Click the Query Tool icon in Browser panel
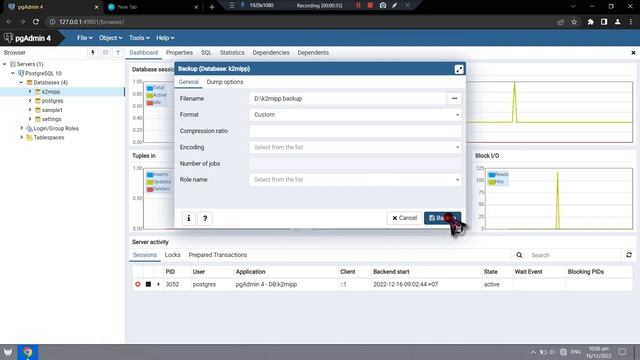This screenshot has width=640, height=360. coord(93,53)
